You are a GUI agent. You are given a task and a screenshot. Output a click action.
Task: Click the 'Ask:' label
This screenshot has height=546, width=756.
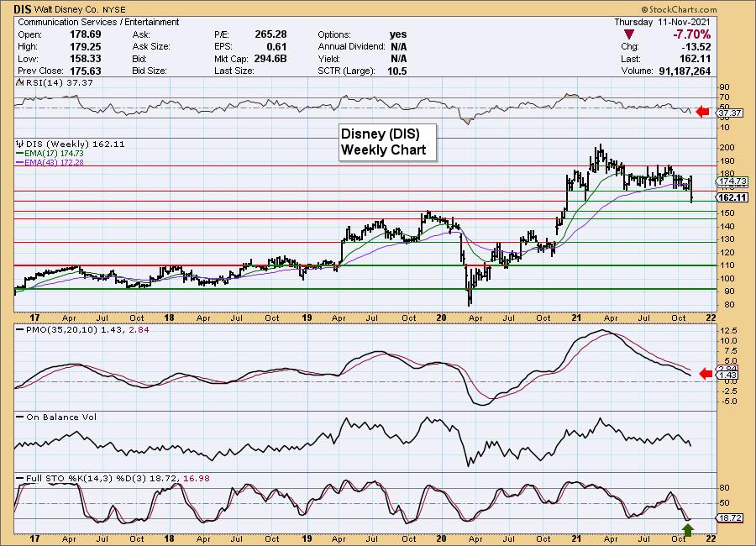[x=141, y=34]
